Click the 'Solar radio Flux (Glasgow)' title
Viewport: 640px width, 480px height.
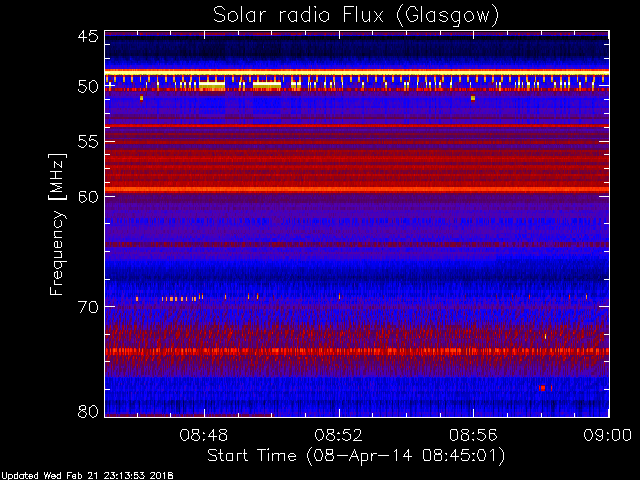click(x=356, y=16)
